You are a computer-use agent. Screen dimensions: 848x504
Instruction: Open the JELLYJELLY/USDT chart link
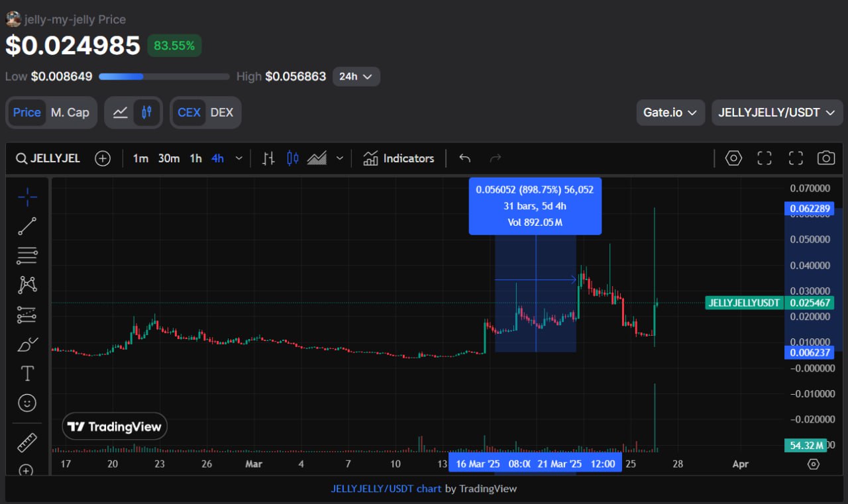[x=386, y=489]
